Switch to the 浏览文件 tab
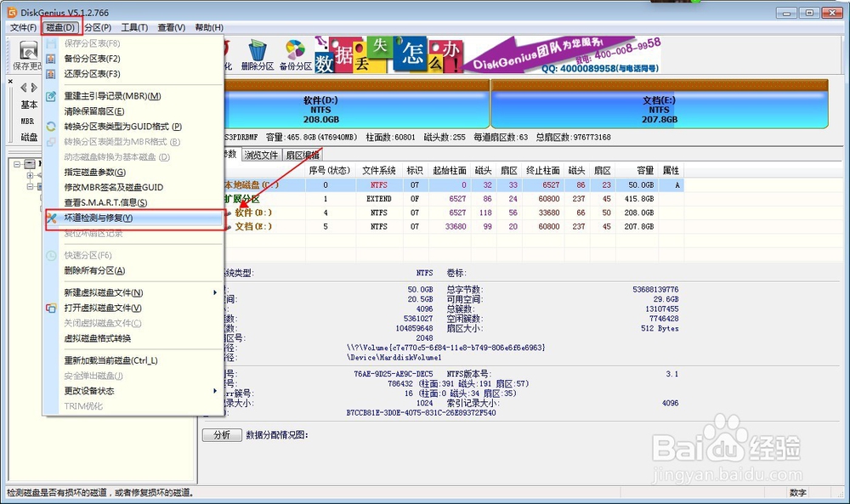 point(261,155)
